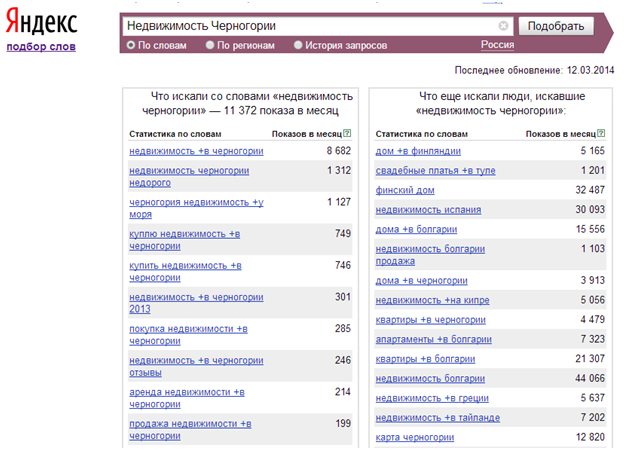Click the 'Последнее обновление: 12.03.2014' text

coord(534,70)
